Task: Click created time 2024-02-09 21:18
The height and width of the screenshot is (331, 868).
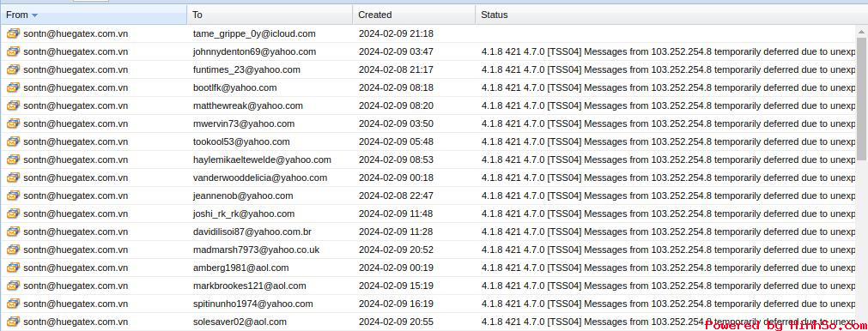Action: click(396, 33)
